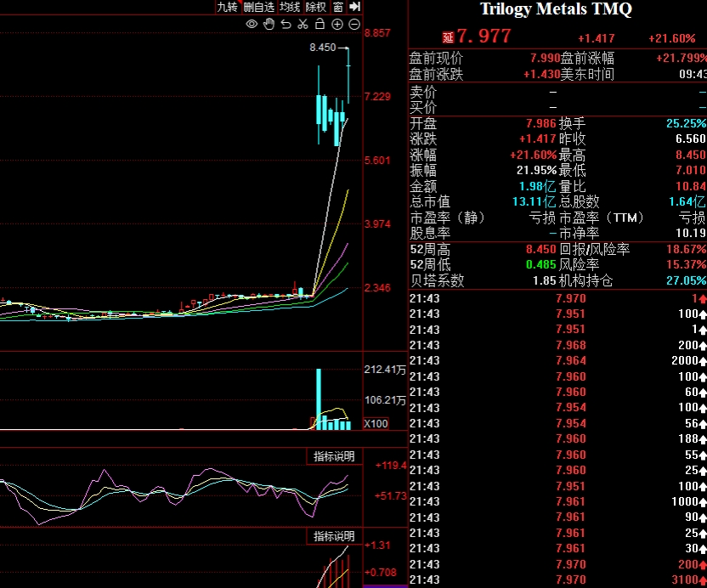
Task: Open 指标说明 for the lower indicator panel
Action: (334, 536)
